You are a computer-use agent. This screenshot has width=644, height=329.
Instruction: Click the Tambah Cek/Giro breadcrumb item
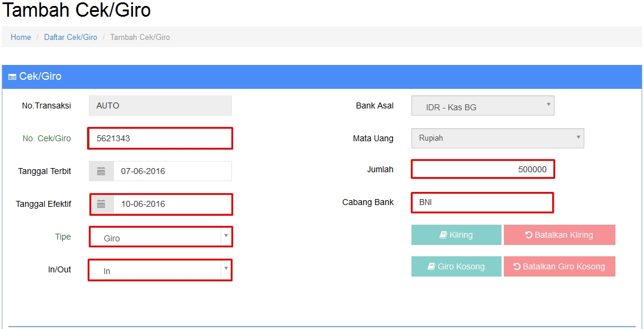coord(140,37)
